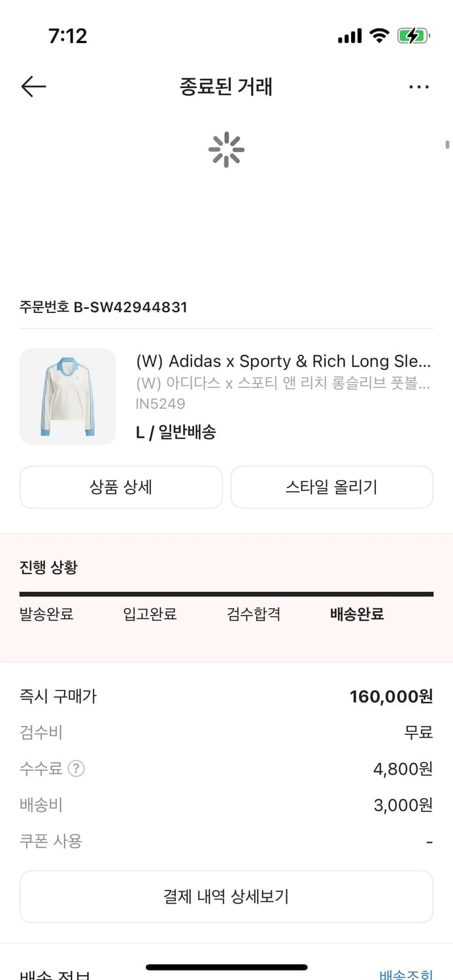Tap the fee help question mark icon
Image resolution: width=453 pixels, height=980 pixels.
(76, 769)
